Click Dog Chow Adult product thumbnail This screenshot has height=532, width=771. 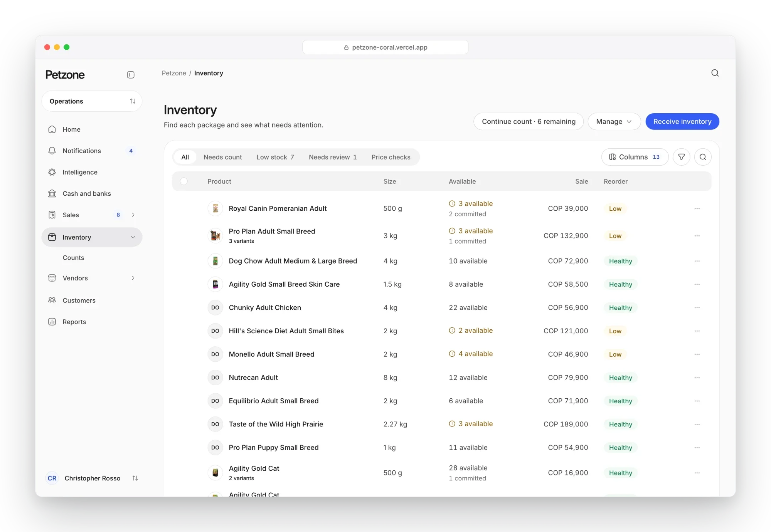tap(215, 261)
